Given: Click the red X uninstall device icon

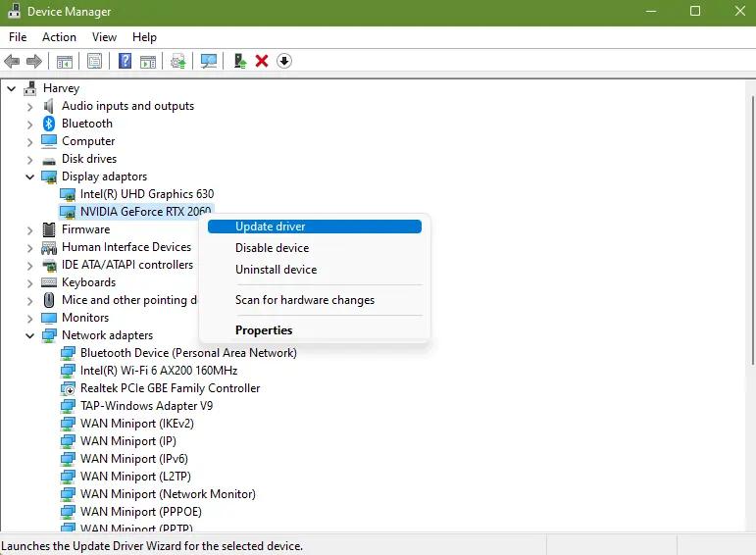Looking at the screenshot, I should coord(262,61).
